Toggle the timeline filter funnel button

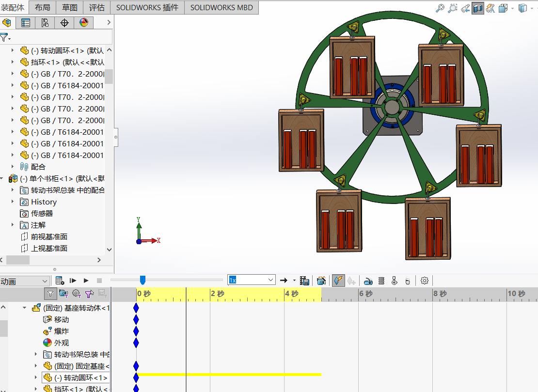click(50, 293)
